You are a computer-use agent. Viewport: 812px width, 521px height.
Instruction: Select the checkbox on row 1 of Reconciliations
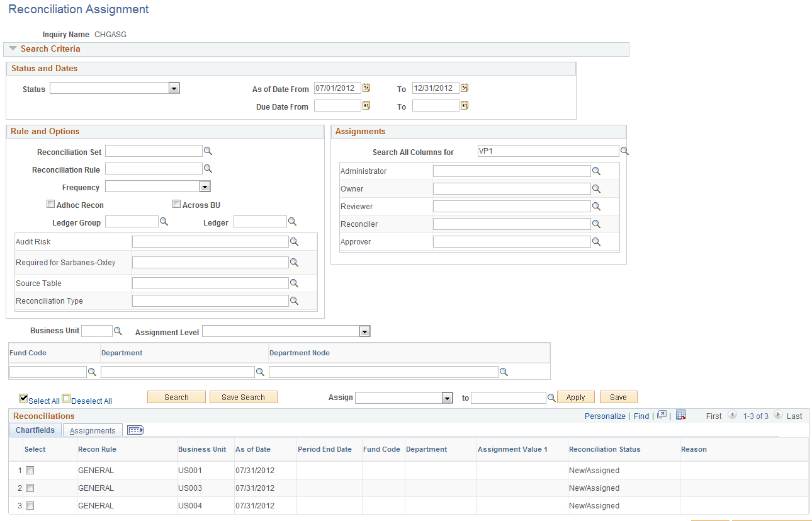click(30, 469)
